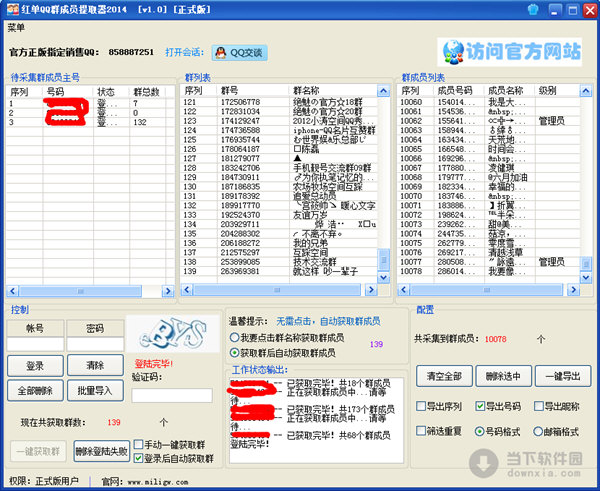Click scroll right arrow in 群列表
600x491 pixels.
[370, 290]
